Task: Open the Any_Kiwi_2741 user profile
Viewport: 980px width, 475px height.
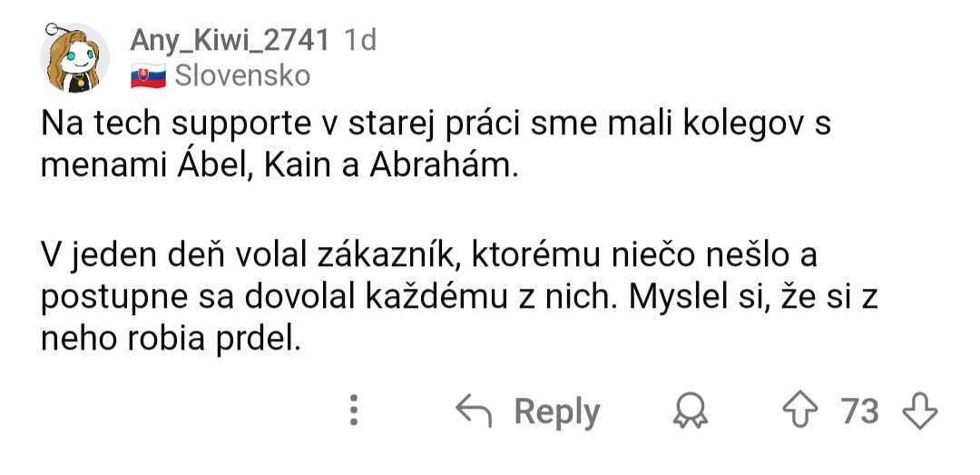Action: click(229, 39)
